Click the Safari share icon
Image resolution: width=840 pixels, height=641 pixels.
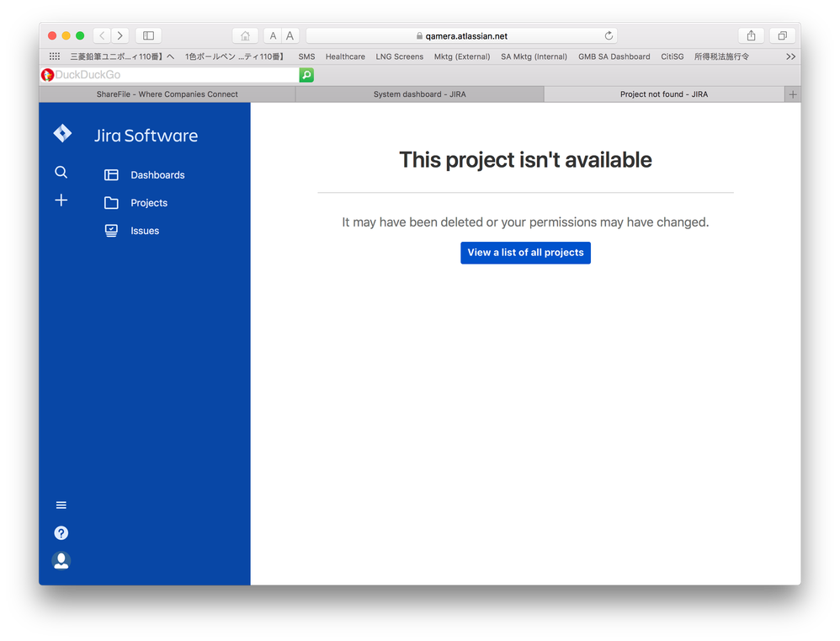(751, 36)
